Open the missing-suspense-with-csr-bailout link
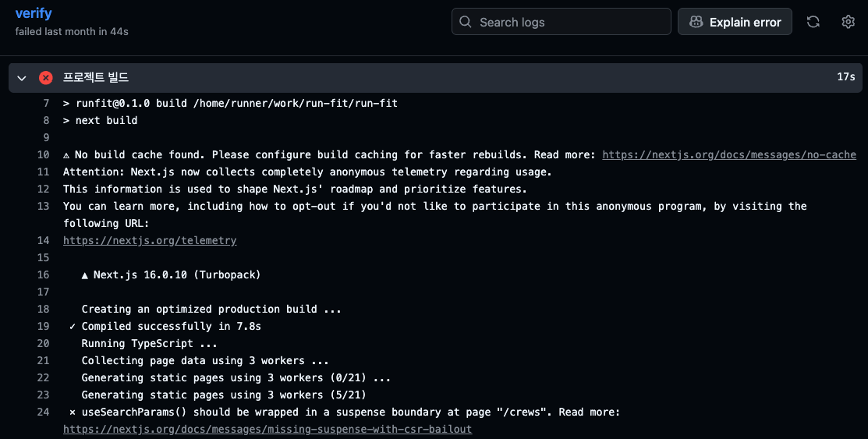The height and width of the screenshot is (439, 868). (x=267, y=430)
